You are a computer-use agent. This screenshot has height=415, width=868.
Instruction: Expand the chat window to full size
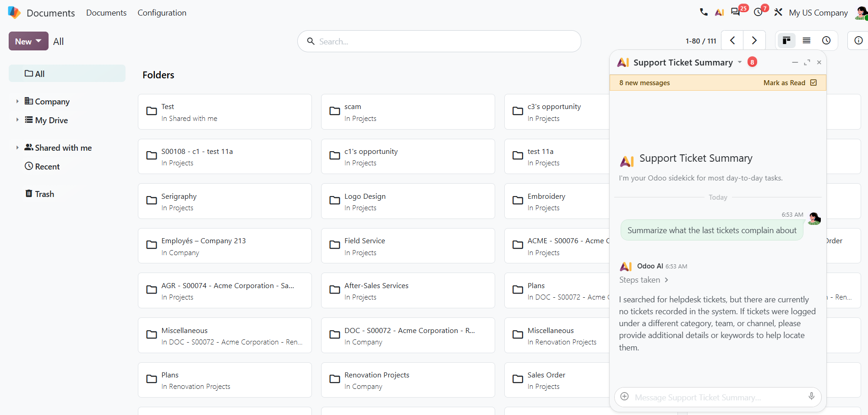coord(807,62)
